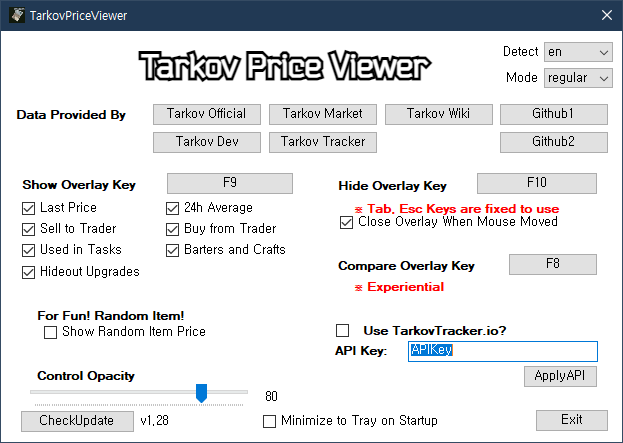The image size is (623, 443).
Task: Open the Tarkov Wiki data source
Action: (439, 114)
